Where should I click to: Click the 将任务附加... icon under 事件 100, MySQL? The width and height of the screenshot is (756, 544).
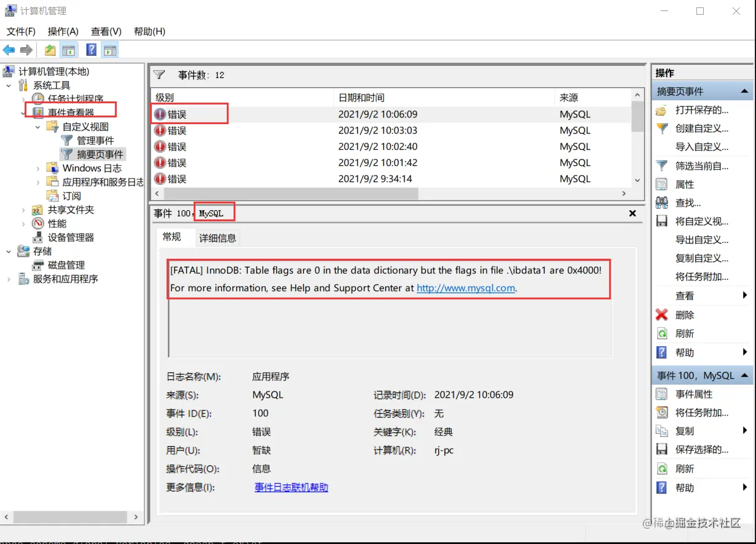pos(662,412)
